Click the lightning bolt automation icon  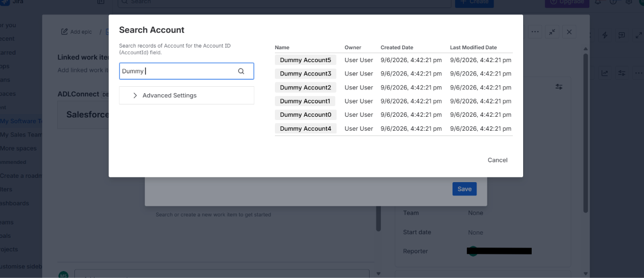[x=605, y=35]
